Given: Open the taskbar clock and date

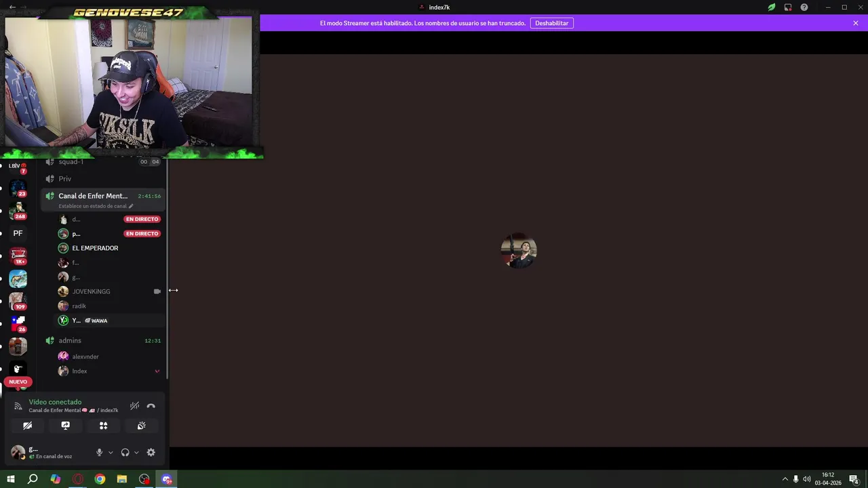Looking at the screenshot, I should 828,479.
